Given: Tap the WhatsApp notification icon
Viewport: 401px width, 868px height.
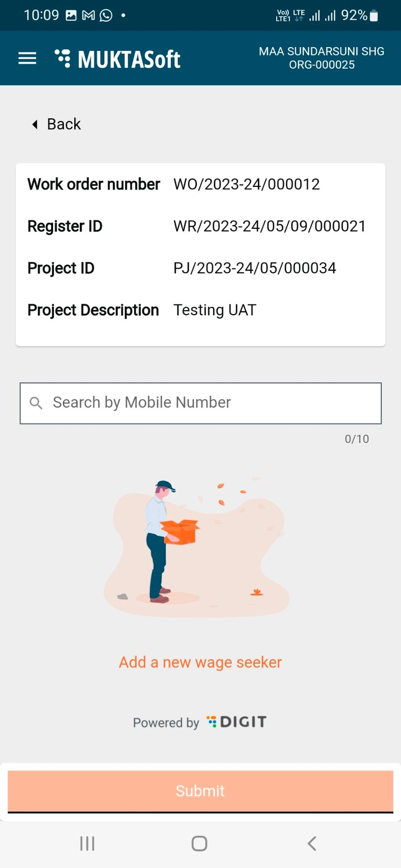Looking at the screenshot, I should [x=106, y=16].
